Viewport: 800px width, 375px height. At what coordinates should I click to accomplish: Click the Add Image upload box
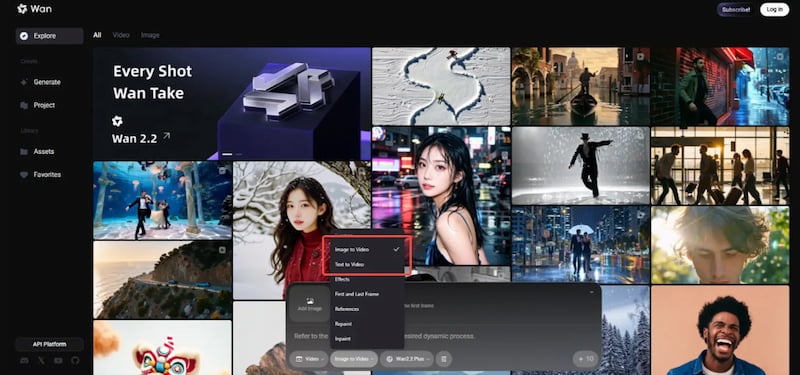coord(310,305)
